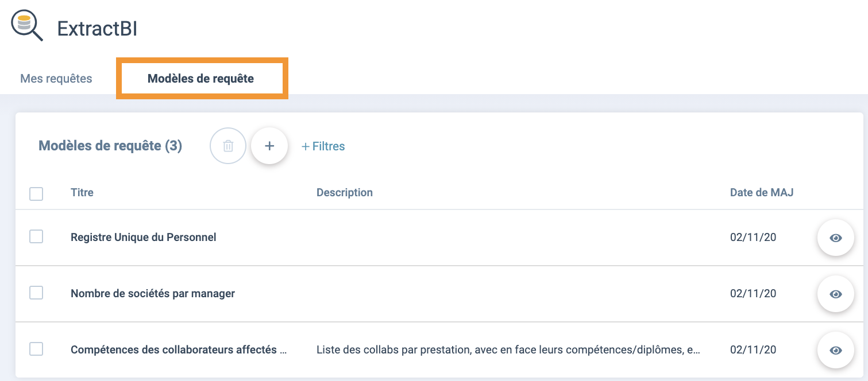Click the ExtractBI magnifier database logo

pyautogui.click(x=27, y=27)
